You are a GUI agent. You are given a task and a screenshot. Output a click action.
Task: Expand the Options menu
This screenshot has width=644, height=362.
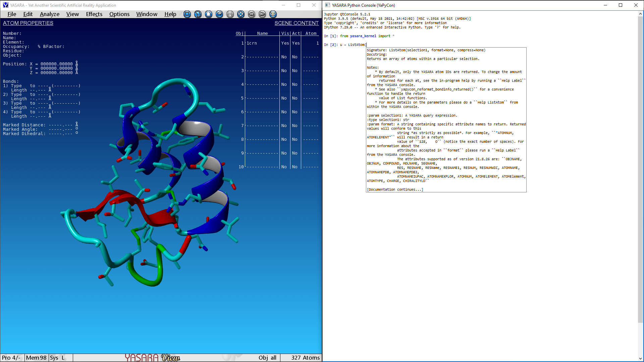tap(119, 14)
